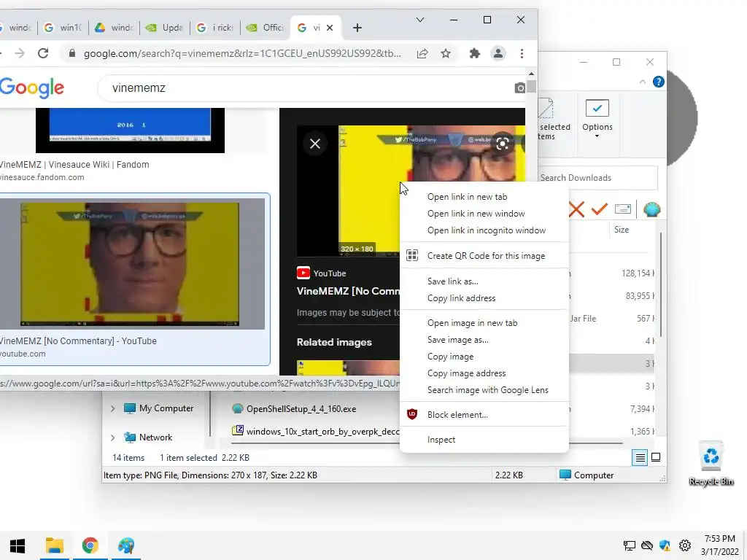
Task: Open the Chrome profile avatar
Action: tap(498, 53)
